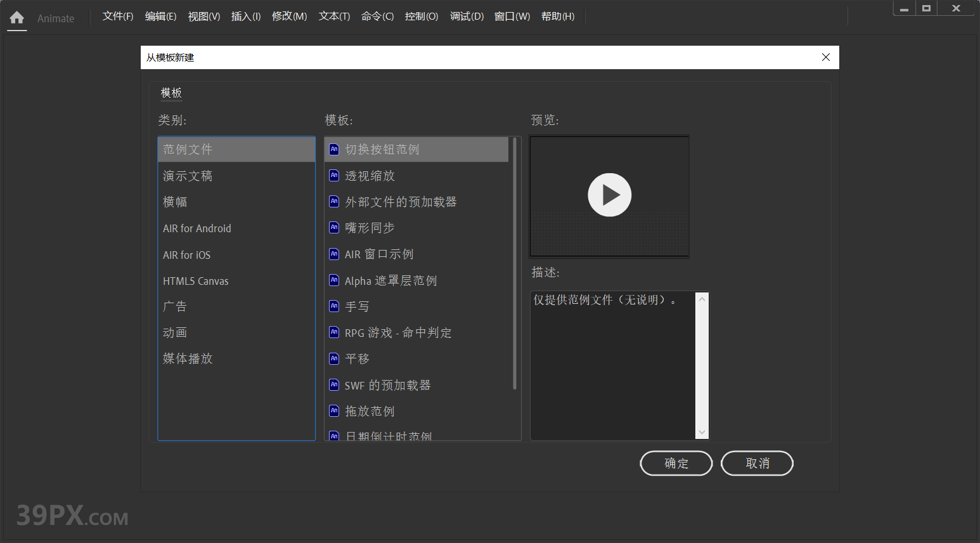Maximize the Animate window
Screen dimensions: 980x543
pos(926,8)
